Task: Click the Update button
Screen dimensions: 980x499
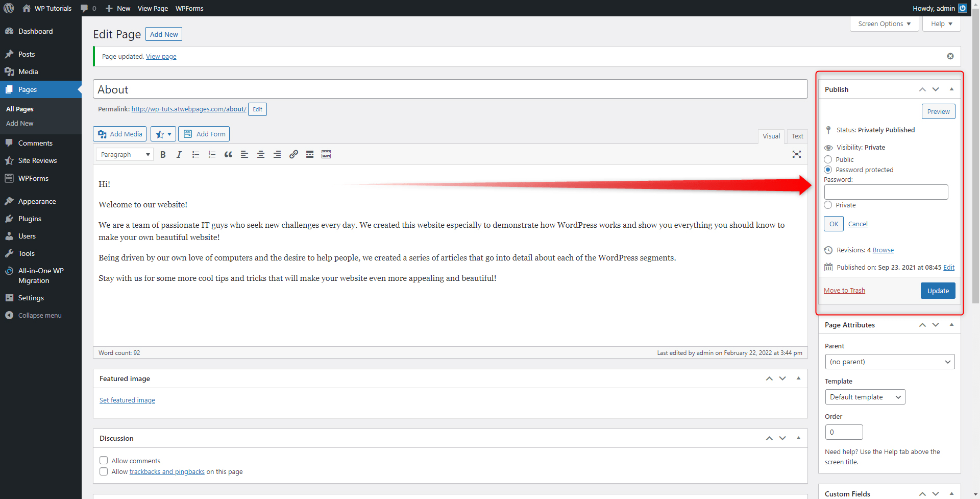Action: pyautogui.click(x=938, y=291)
